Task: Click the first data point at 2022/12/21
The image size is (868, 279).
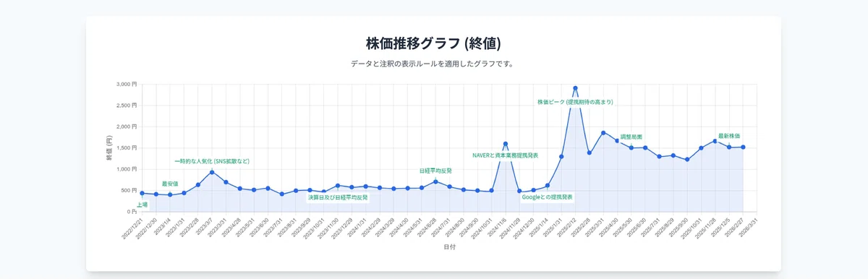Action: 142,193
